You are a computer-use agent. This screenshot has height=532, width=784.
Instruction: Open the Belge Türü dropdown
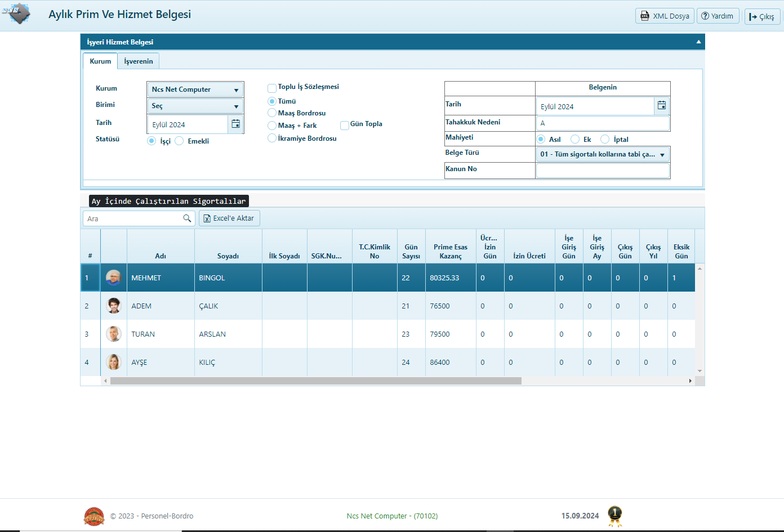click(x=603, y=154)
